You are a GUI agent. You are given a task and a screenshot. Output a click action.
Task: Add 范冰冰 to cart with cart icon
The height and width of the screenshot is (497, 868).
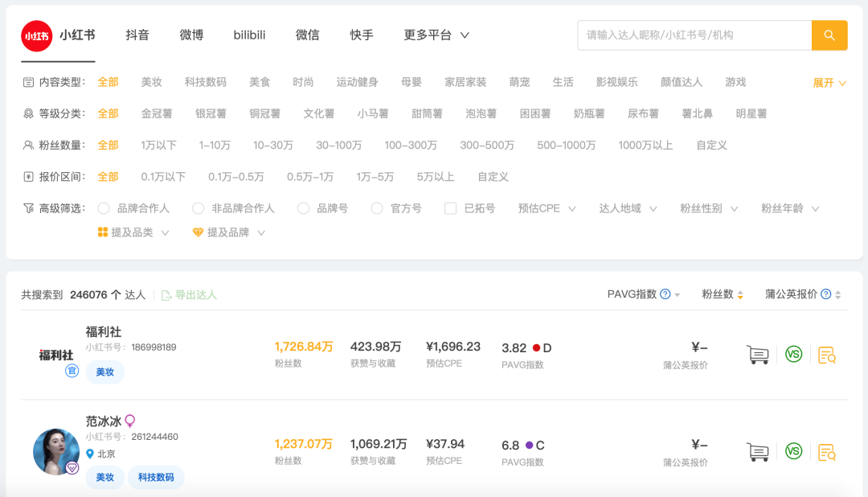click(758, 452)
